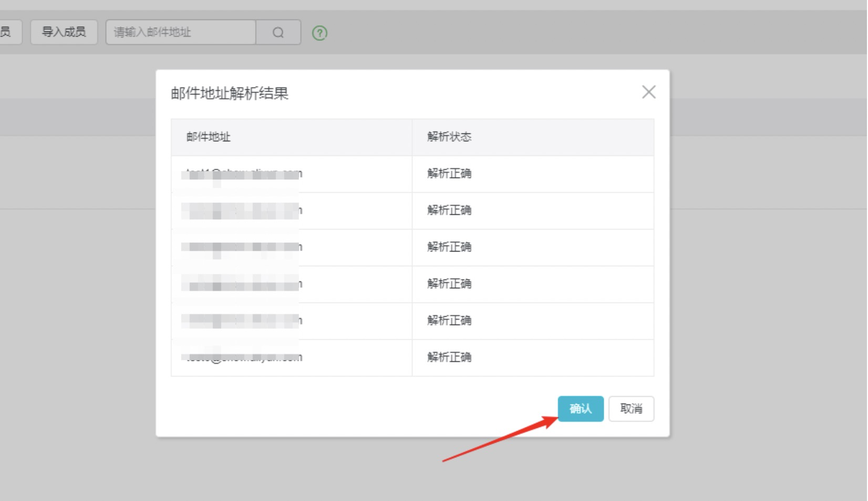Select the third row's email address cell
The image size is (868, 501).
244,247
